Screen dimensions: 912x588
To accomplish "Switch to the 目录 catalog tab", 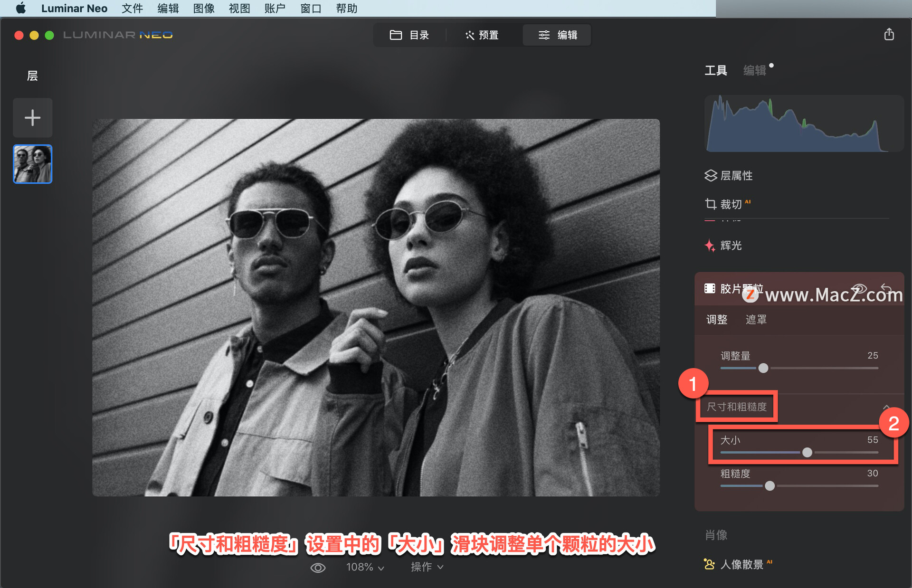I will pos(409,35).
